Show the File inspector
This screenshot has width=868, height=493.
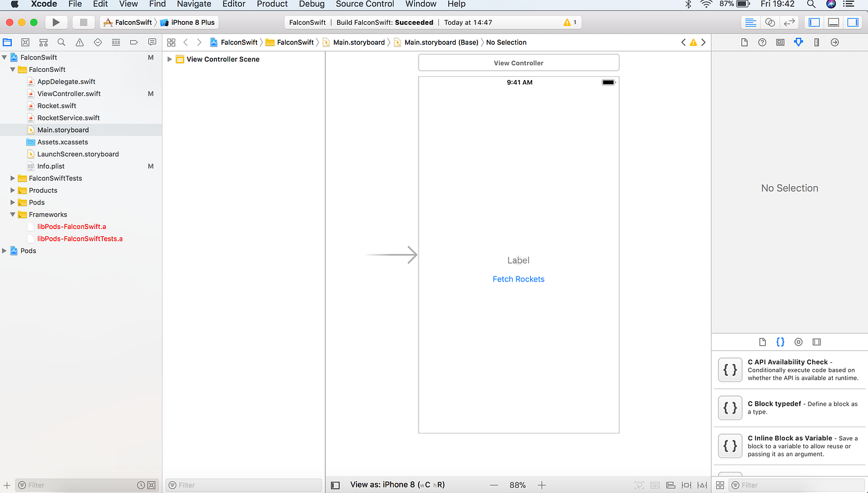[x=745, y=42]
